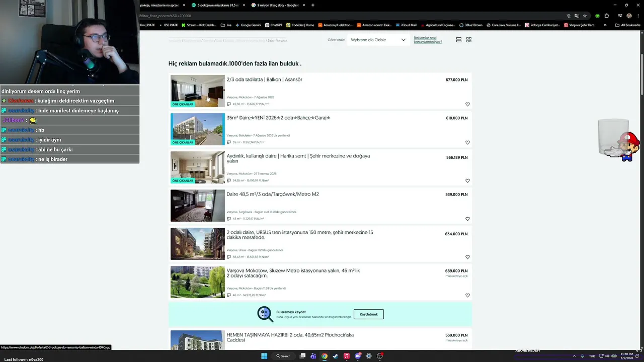Open 'HEMEN TAŞINMAYA HAZIR!!!' listing title
This screenshot has height=362, width=644.
pos(290,337)
